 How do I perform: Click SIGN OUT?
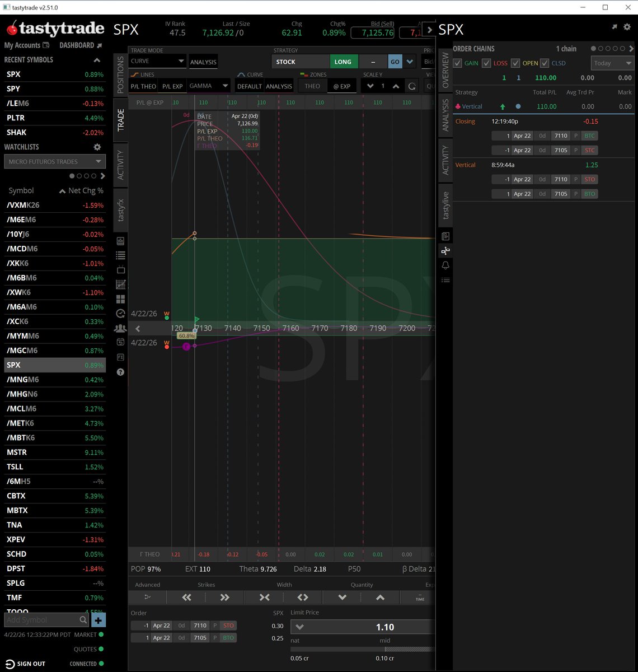[26, 664]
